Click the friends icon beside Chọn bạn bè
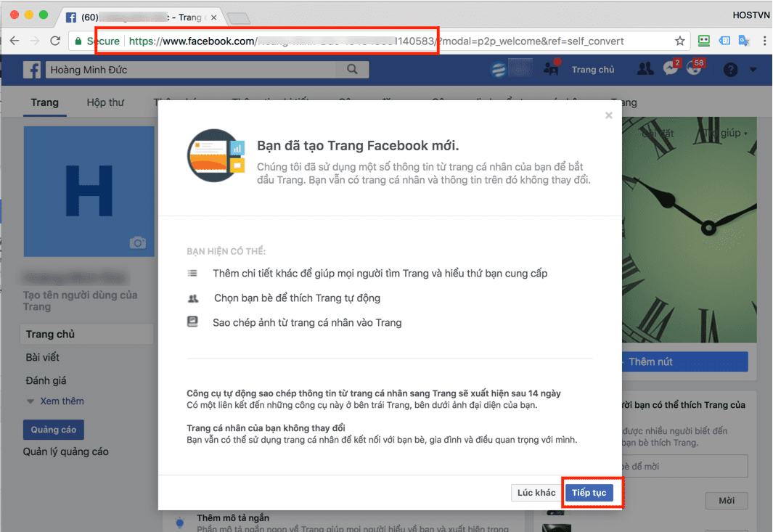Image resolution: width=773 pixels, height=532 pixels. (193, 298)
